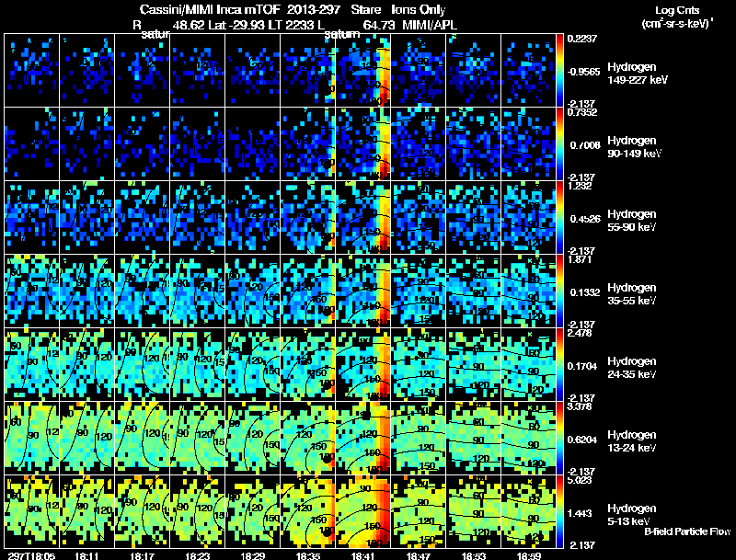This screenshot has height=560, width=736.
Task: Click the color bar beside Hydrogen 13-24 keV
Action: [x=559, y=438]
